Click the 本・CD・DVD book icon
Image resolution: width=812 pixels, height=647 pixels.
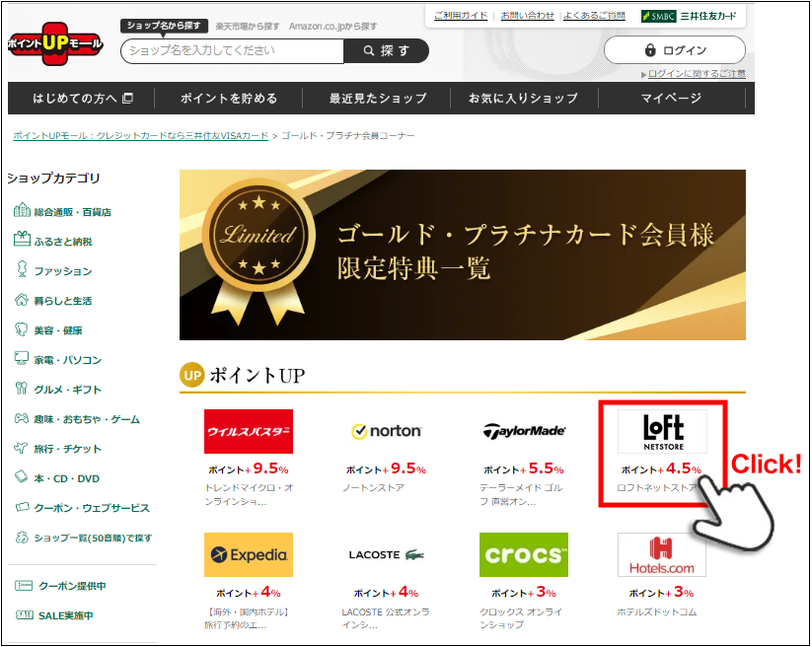click(21, 476)
